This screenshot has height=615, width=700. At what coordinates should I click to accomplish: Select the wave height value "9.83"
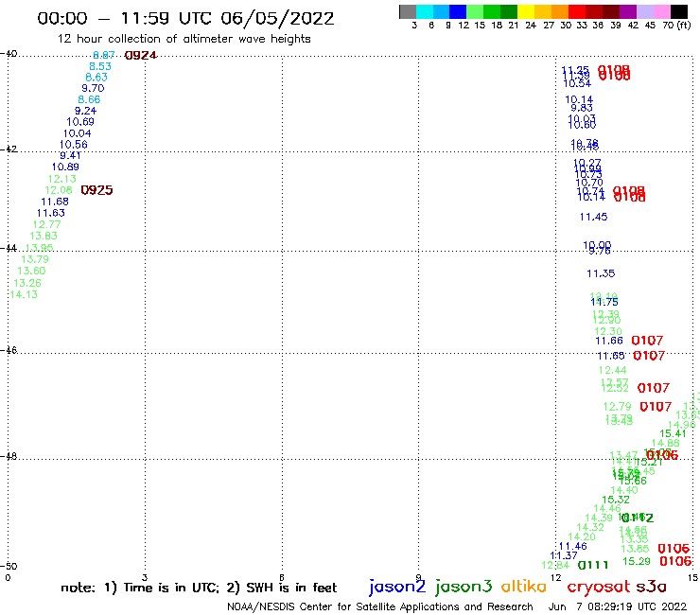(582, 108)
